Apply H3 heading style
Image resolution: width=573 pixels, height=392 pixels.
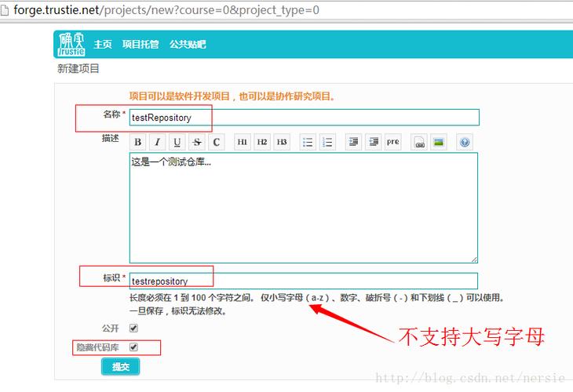click(282, 142)
